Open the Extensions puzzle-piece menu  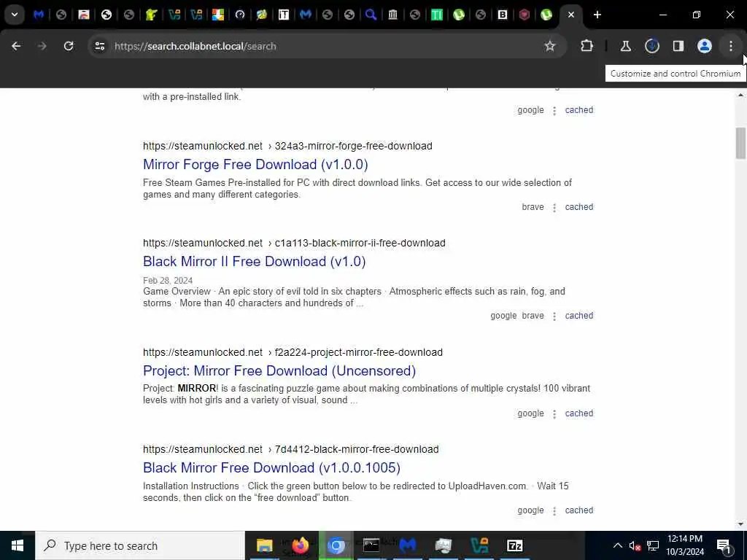587,46
